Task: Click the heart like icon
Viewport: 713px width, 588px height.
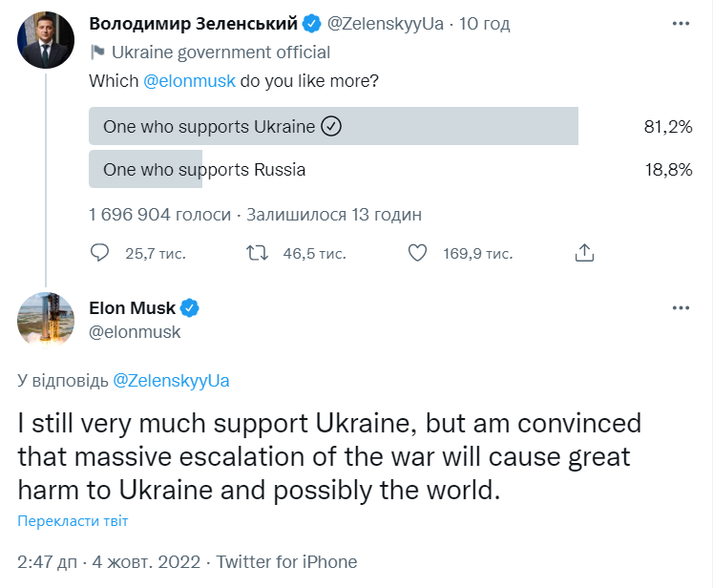Action: 416,253
